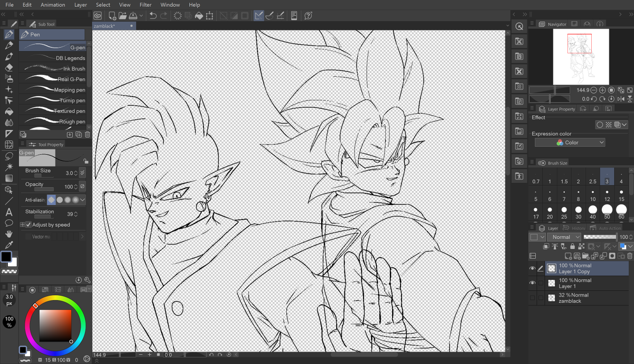Toggle Snap to Special Ruler

coord(270,16)
